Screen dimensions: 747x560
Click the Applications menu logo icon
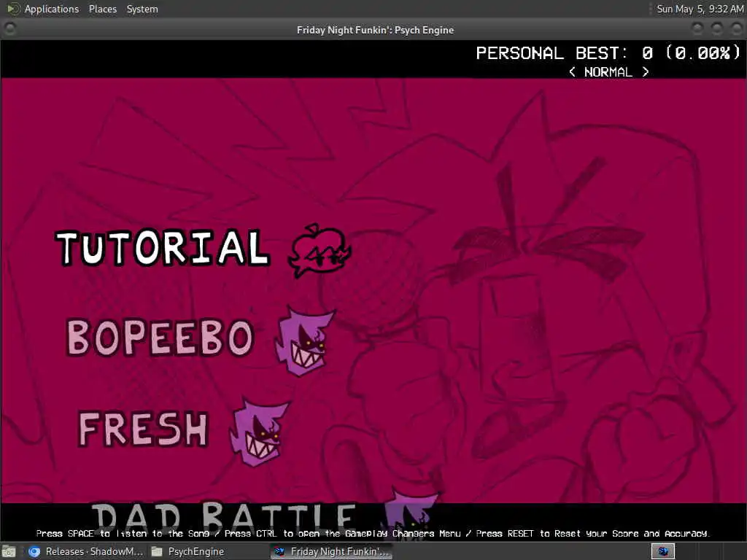[x=13, y=9]
